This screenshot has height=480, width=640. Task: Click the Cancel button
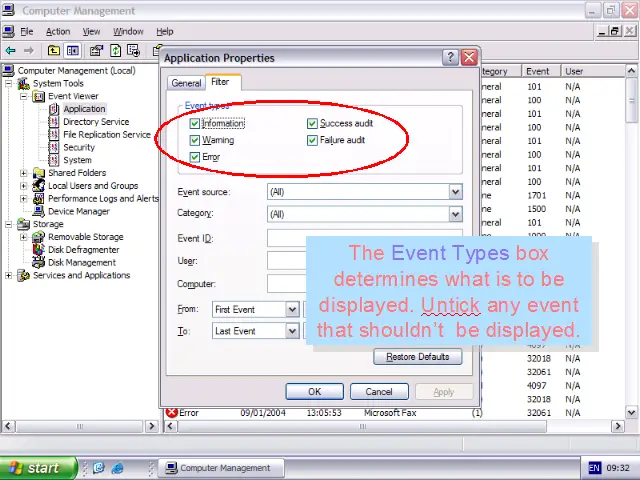(379, 392)
